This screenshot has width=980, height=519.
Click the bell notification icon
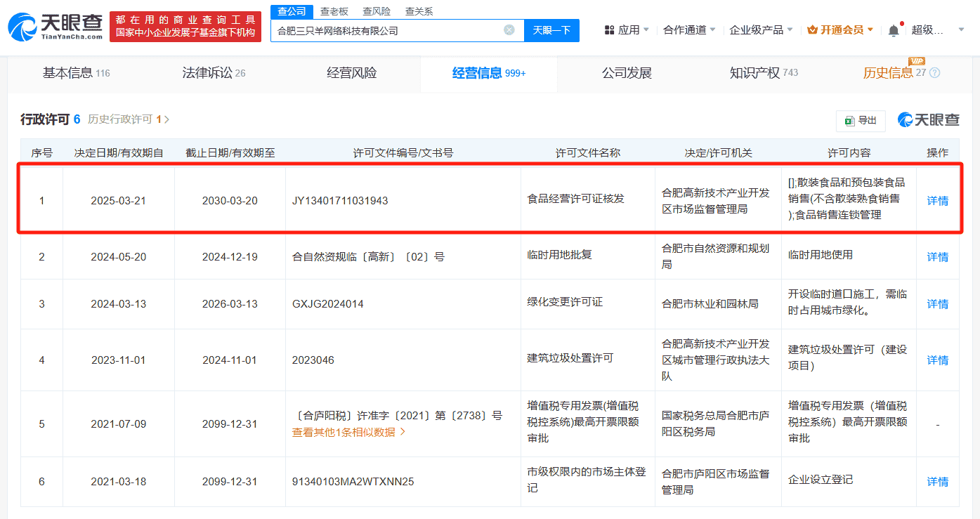coord(892,28)
